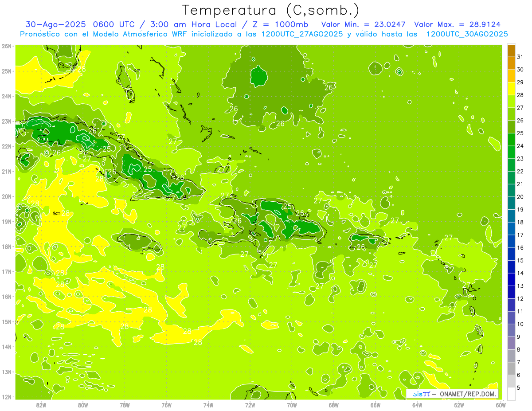Click the "19N" latitude axis label

[x=6, y=222]
